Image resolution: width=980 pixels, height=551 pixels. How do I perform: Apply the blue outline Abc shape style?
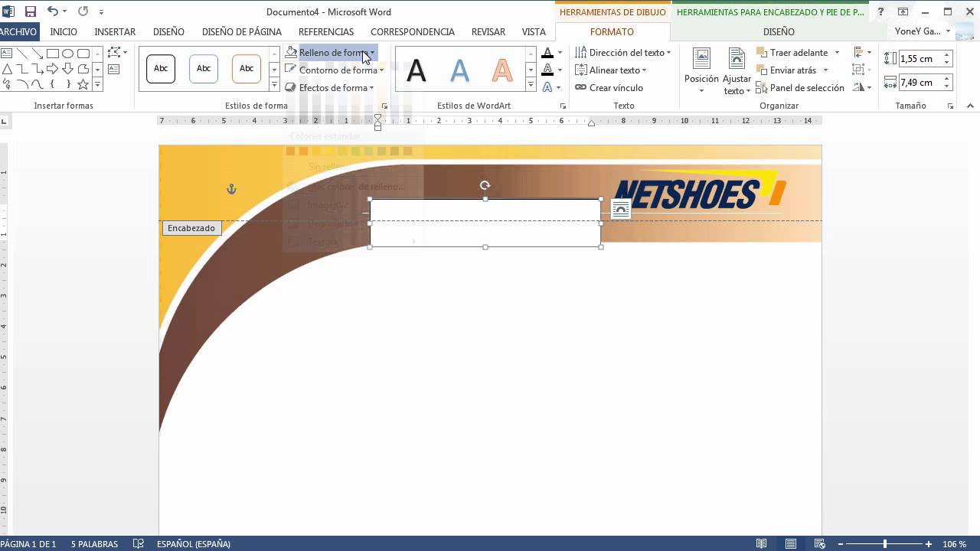tap(204, 69)
